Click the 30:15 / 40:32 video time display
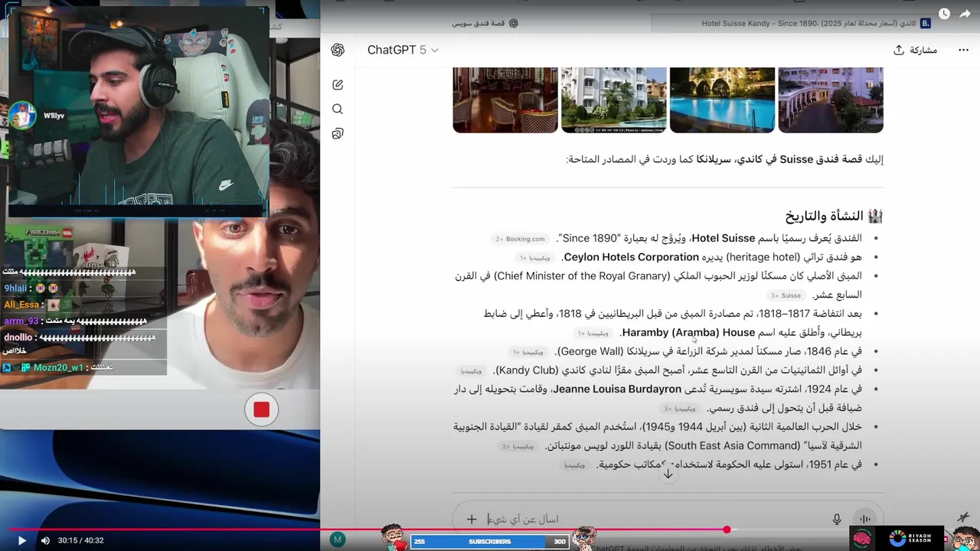Image resolution: width=980 pixels, height=551 pixels. tap(80, 540)
